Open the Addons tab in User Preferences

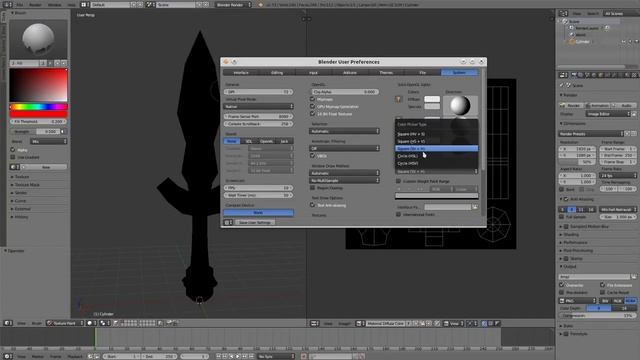tap(349, 73)
